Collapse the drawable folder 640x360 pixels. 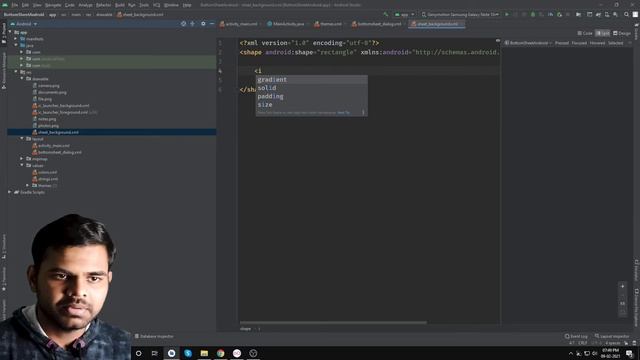click(22, 78)
